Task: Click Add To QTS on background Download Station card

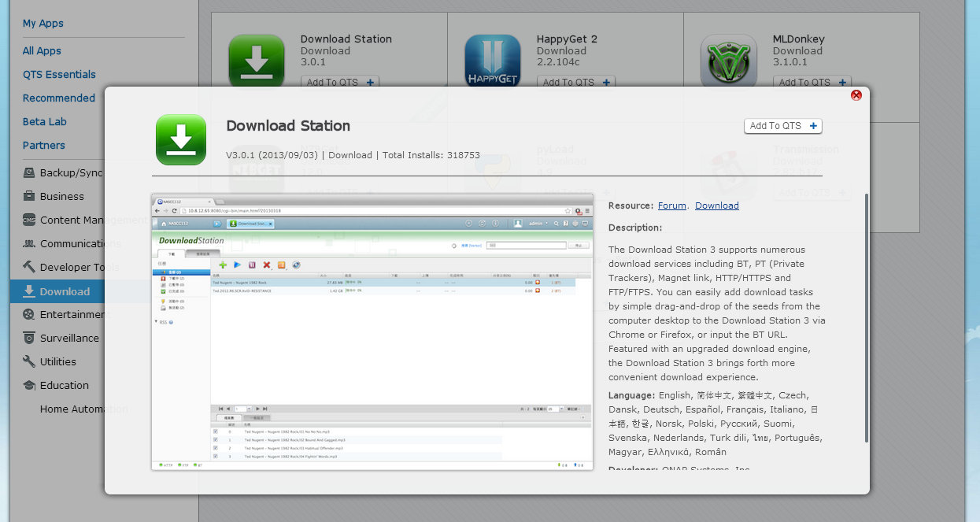Action: click(x=340, y=82)
